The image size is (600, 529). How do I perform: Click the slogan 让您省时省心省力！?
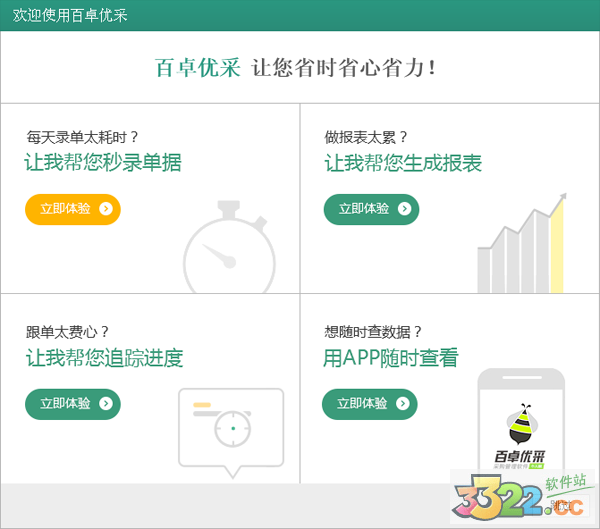[344, 68]
